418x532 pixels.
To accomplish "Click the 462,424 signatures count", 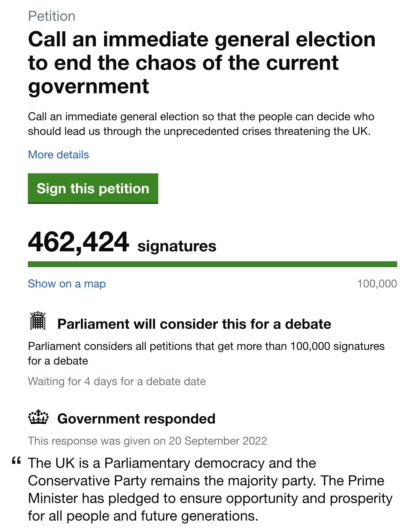I will pyautogui.click(x=79, y=242).
